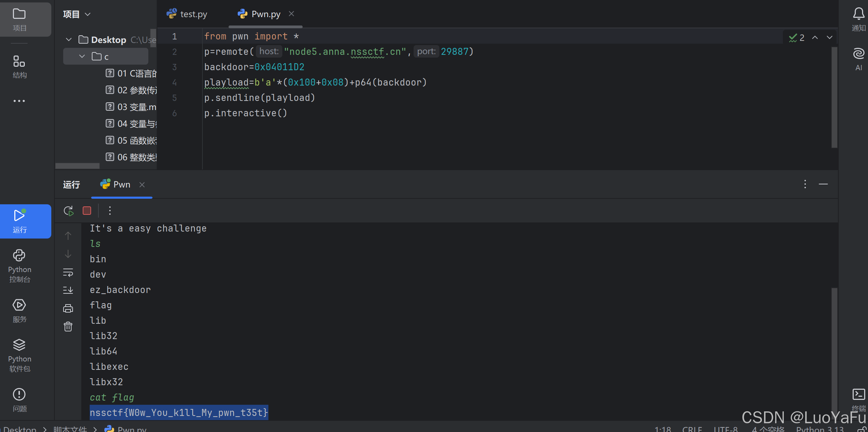
Task: Collapse the Desktop project folder
Action: (69, 39)
